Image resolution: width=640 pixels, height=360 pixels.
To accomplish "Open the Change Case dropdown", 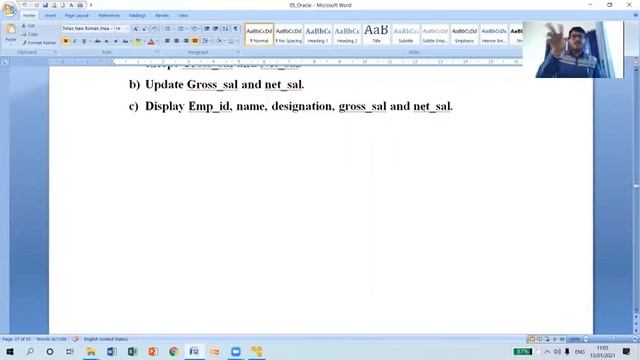I will [126, 41].
